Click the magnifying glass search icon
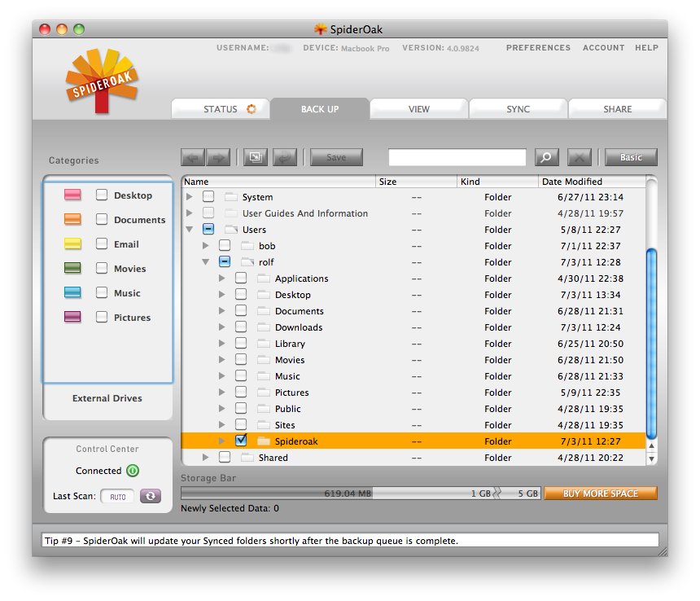Viewport: 700px width, 601px height. [546, 157]
